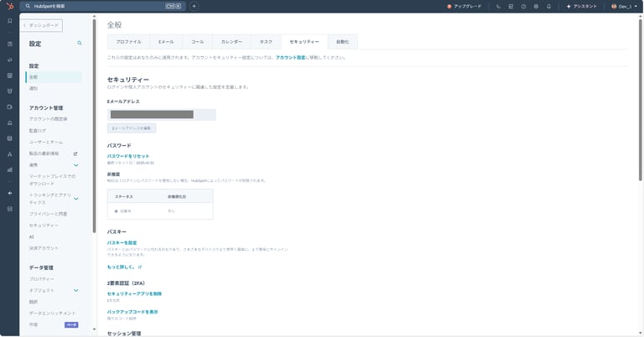Open ユーザーとチーム in sidebar
The width and height of the screenshot is (644, 337).
46,142
